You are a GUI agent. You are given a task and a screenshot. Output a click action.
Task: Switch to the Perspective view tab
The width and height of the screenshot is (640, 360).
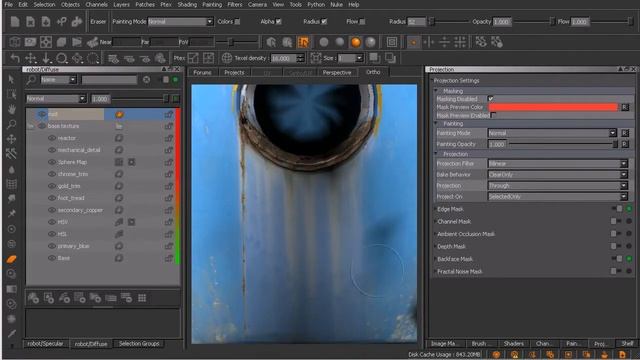click(337, 72)
